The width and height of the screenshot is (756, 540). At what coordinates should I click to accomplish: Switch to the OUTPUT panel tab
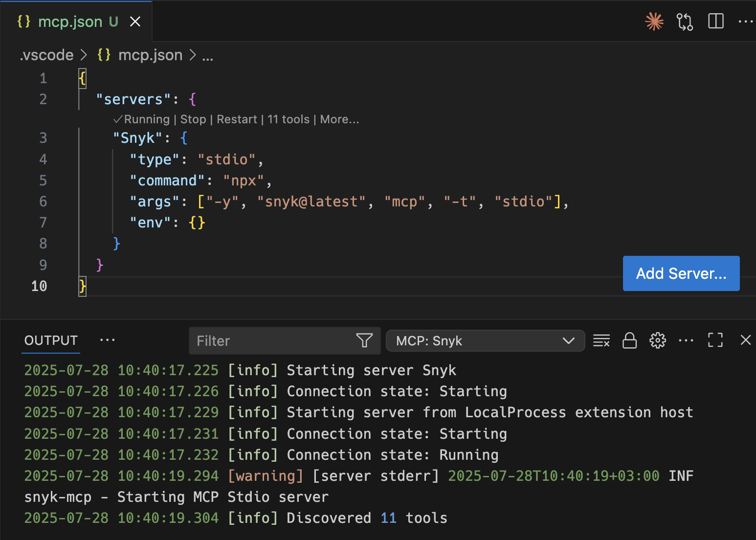[x=51, y=340]
